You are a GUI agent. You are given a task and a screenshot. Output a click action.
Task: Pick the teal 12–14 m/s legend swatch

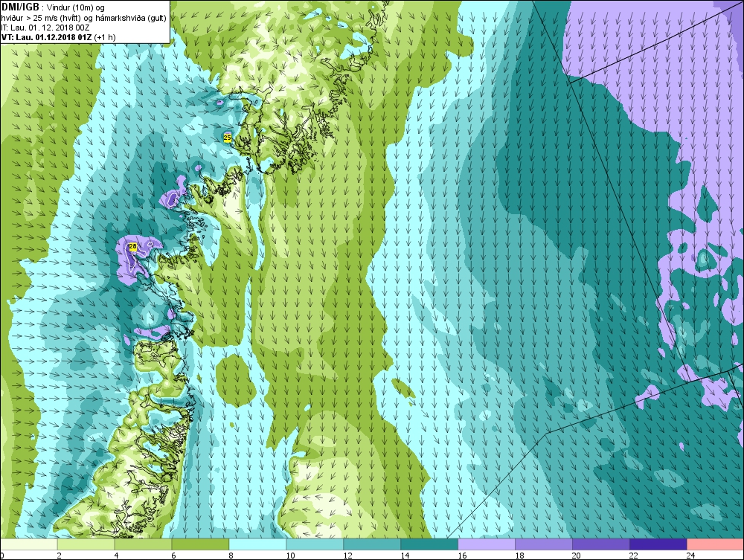(x=372, y=544)
